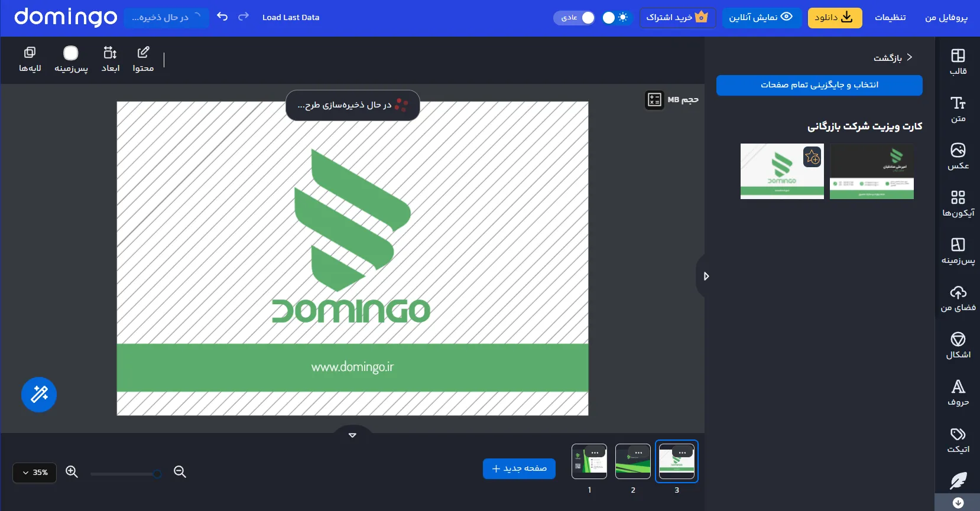
Task: Select www.domingo.ir text on canvas
Action: coord(352,367)
